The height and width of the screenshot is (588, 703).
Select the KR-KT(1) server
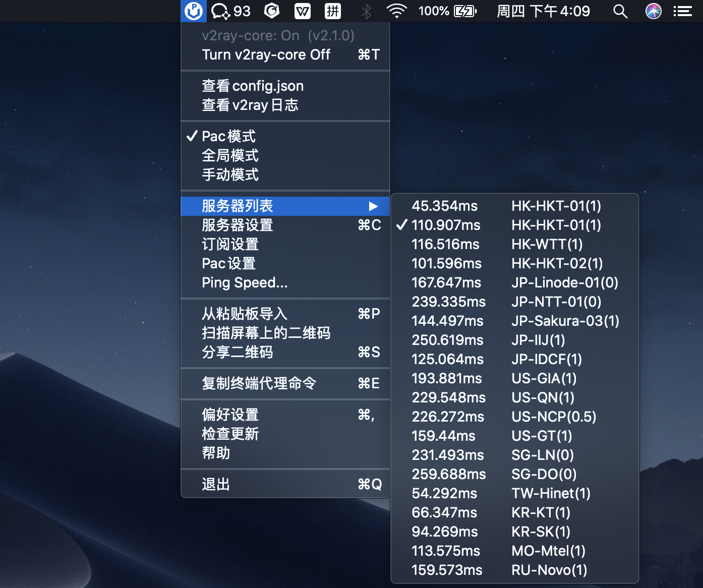515,512
